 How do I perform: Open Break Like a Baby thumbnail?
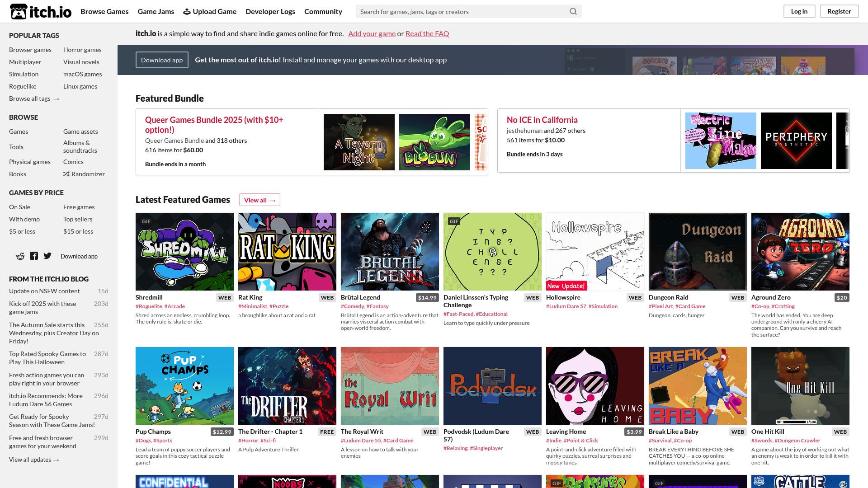coord(698,386)
